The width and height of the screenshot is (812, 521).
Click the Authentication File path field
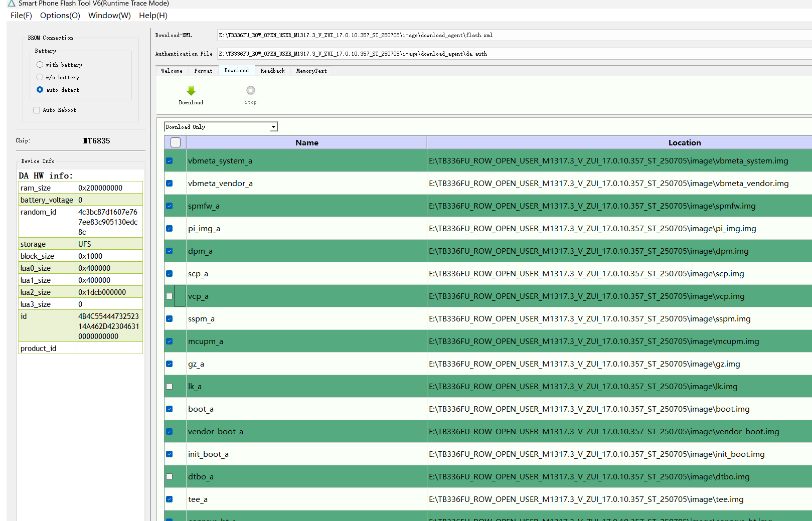pos(515,54)
